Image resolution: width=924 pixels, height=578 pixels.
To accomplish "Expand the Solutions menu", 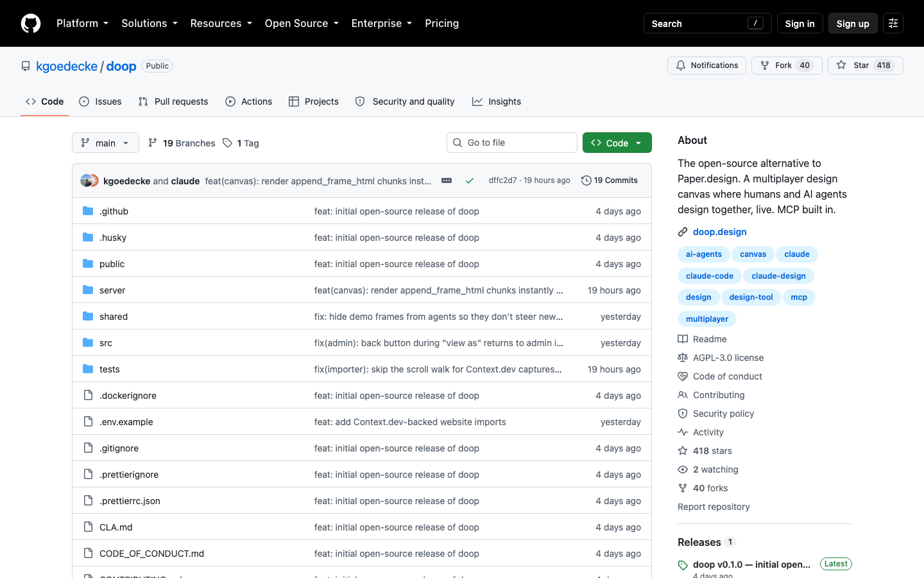I will click(x=150, y=23).
